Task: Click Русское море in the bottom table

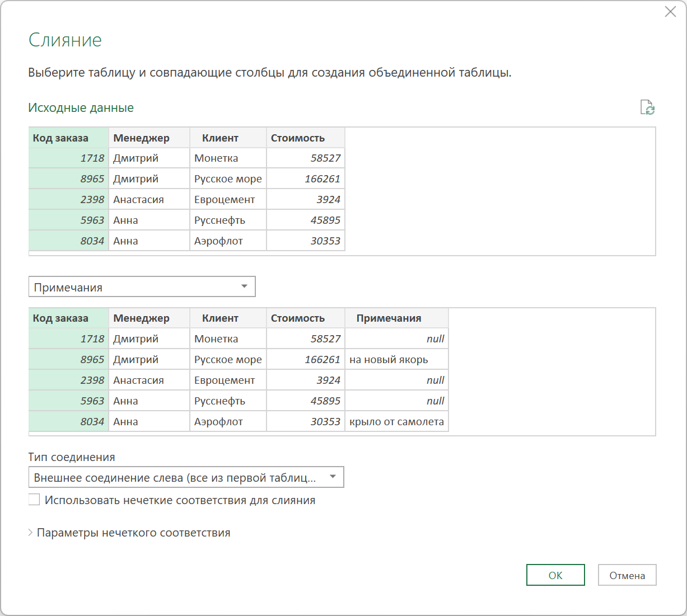Action: (228, 360)
